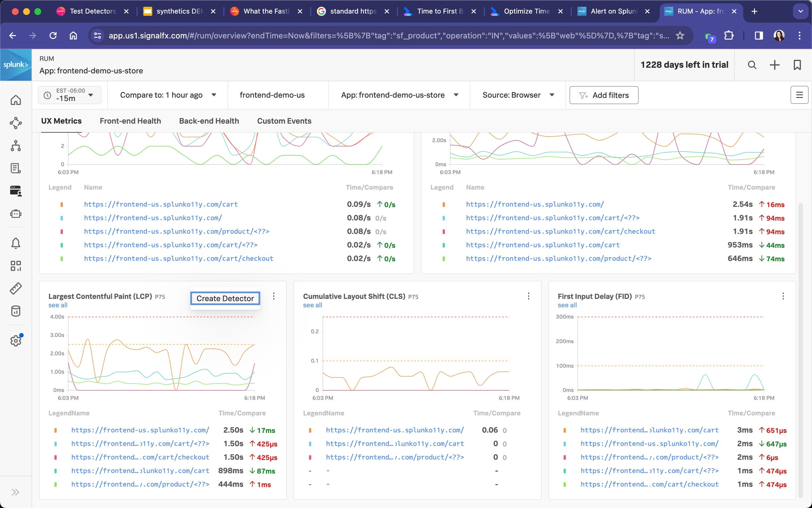Open Settings gear icon in sidebar

tap(16, 341)
